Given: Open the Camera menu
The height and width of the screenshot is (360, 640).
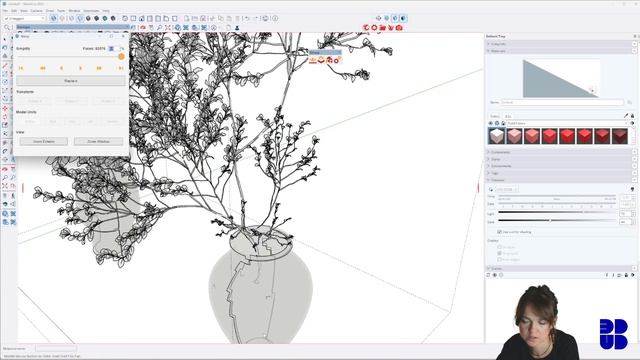Looking at the screenshot, I should [x=36, y=11].
